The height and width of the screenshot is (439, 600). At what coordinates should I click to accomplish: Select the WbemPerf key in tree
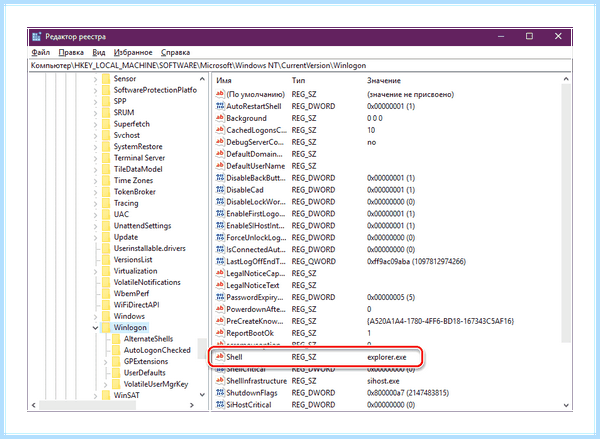point(131,294)
